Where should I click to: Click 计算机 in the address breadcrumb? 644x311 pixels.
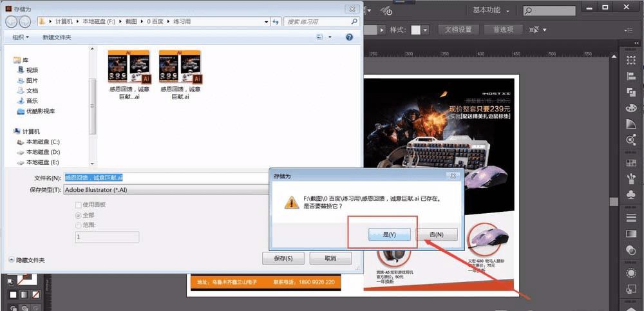tap(64, 21)
